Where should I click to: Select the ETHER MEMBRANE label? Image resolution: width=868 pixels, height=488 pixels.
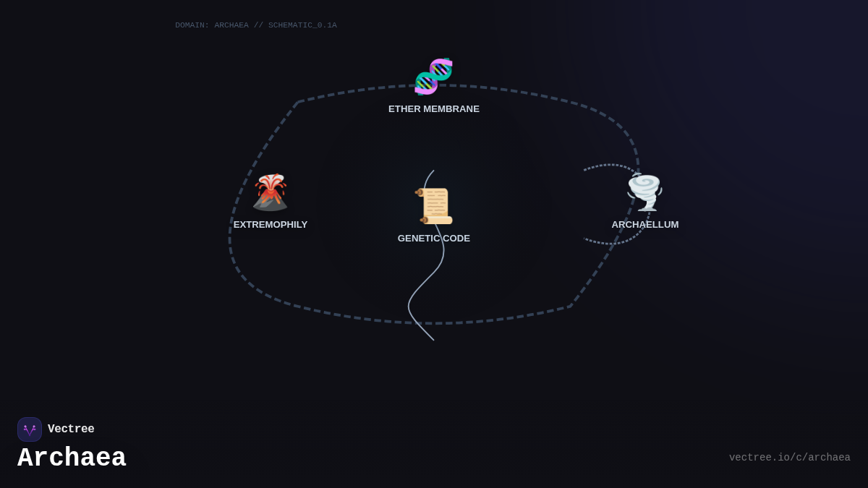(433, 109)
